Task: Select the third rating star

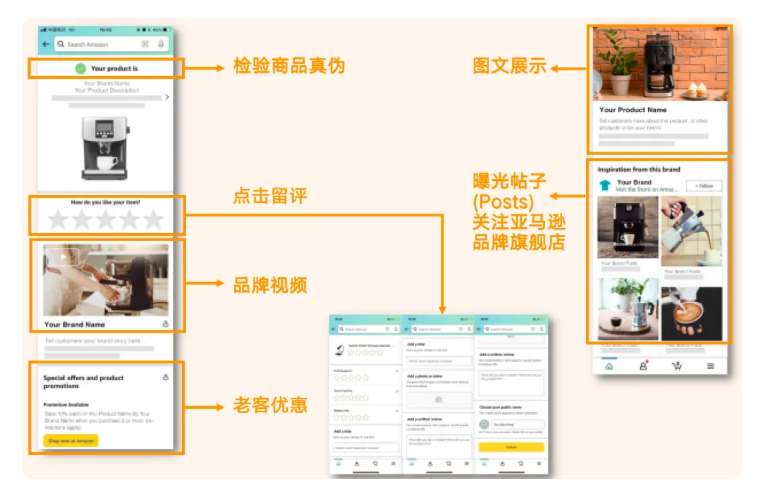Action: (x=106, y=218)
